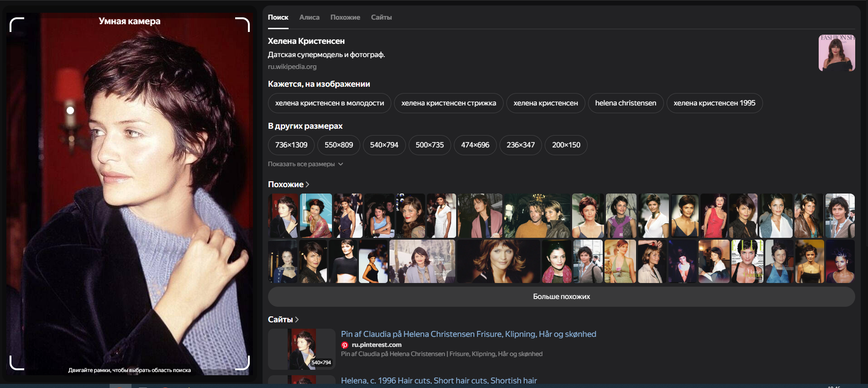868x388 pixels.
Task: Open the Helena, c. 1996 Hair cuts result
Action: tap(439, 381)
